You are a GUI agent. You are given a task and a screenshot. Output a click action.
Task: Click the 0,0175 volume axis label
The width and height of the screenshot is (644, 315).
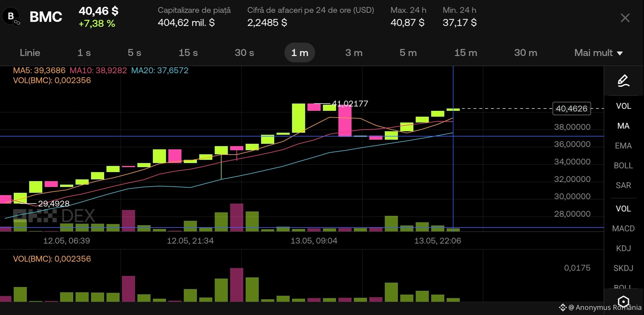[x=577, y=268]
